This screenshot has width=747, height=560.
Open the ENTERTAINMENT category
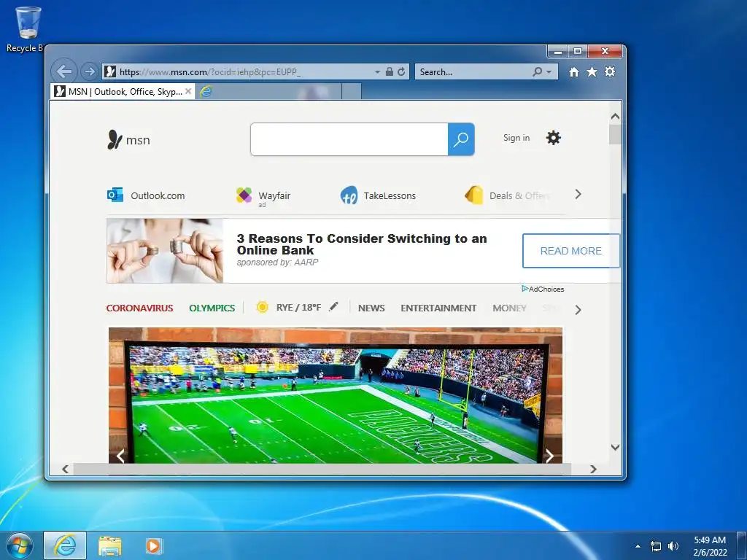click(438, 308)
